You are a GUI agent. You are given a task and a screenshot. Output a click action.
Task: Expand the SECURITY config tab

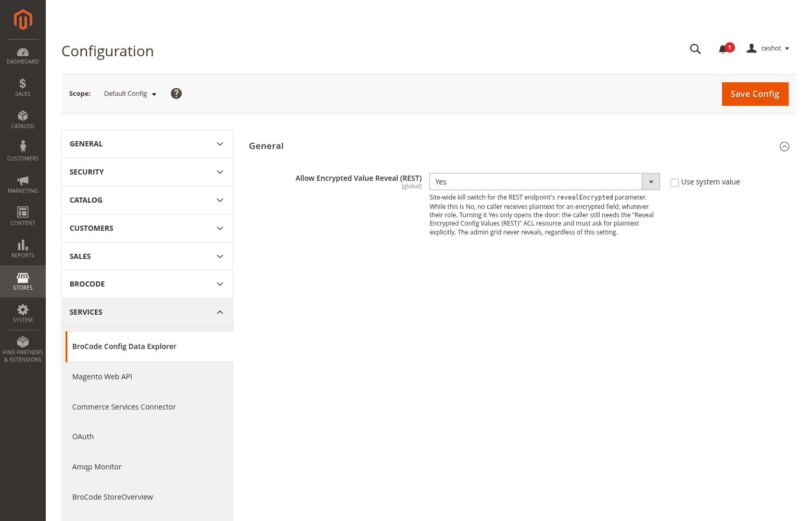point(147,172)
